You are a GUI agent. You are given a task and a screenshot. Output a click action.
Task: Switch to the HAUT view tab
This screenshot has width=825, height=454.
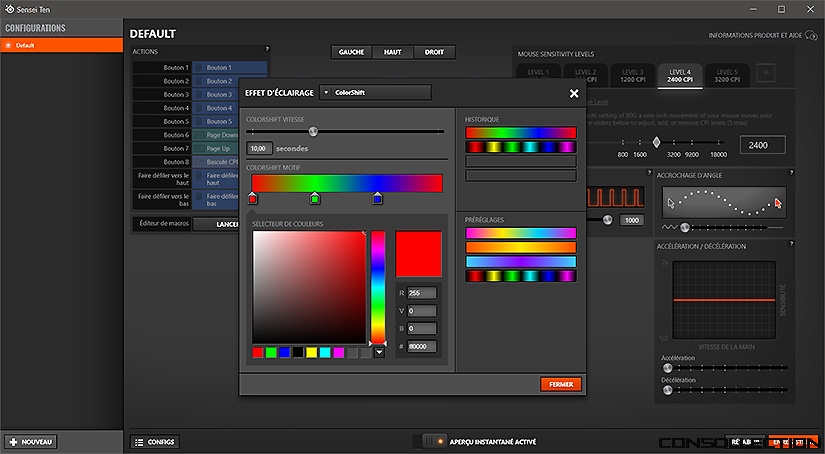pos(393,52)
